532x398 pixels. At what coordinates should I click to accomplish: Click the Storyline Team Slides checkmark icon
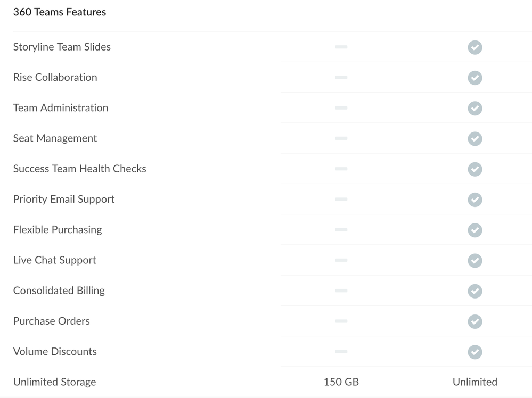474,47
